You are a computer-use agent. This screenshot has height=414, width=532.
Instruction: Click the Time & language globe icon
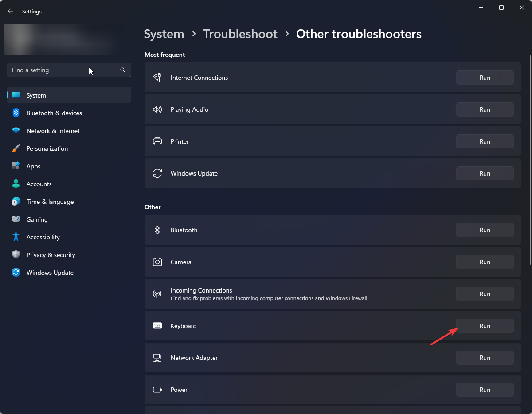tap(16, 202)
